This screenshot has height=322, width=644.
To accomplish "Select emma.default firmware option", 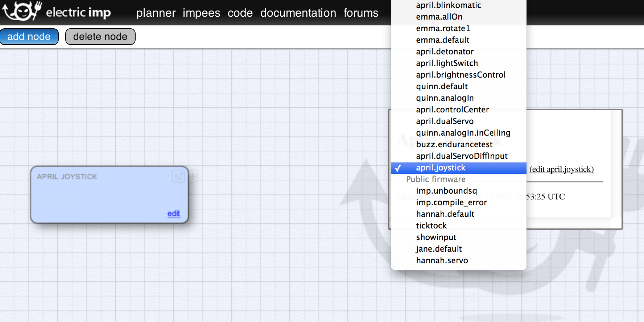I will 459,40.
